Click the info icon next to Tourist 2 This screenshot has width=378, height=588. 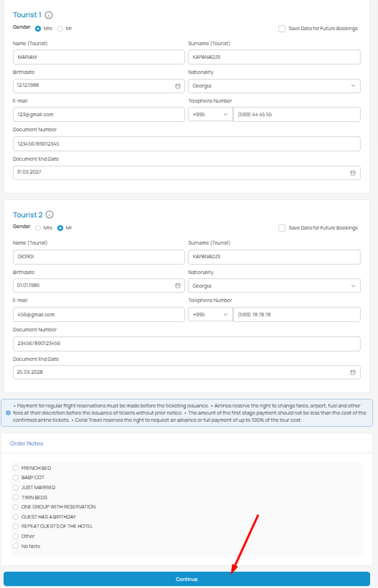[49, 214]
